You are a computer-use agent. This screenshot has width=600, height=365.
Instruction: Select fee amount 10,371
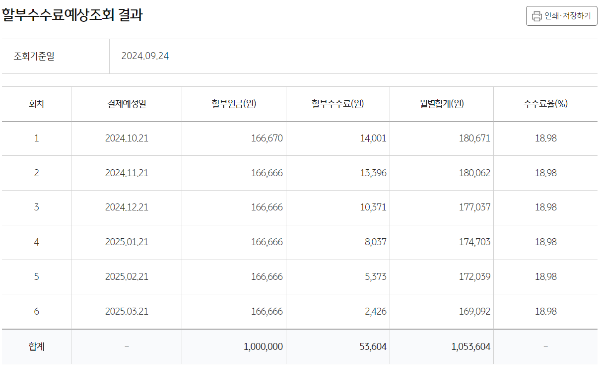click(373, 207)
